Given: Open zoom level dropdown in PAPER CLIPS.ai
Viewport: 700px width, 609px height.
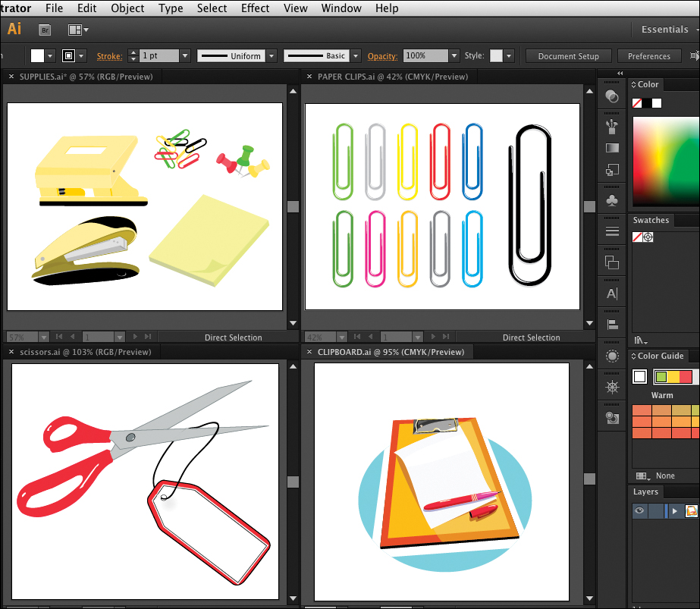Looking at the screenshot, I should (342, 337).
